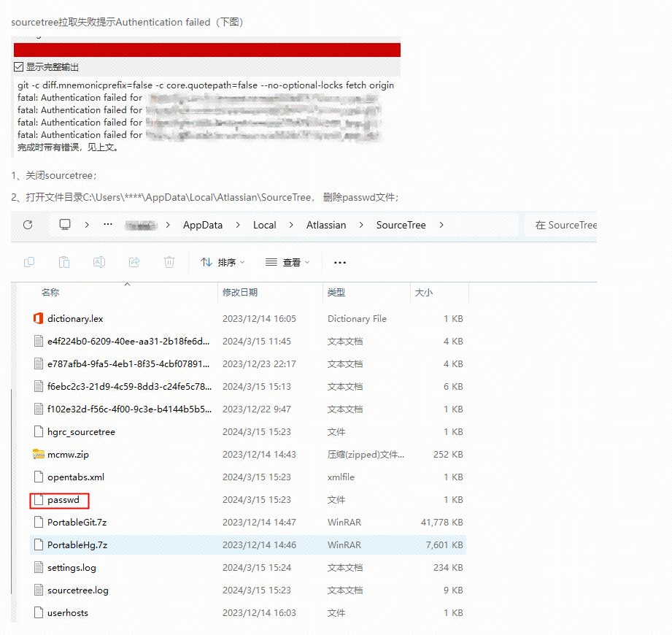Screen dimensions: 672x635
Task: Select Local in the address path
Action: [x=264, y=225]
